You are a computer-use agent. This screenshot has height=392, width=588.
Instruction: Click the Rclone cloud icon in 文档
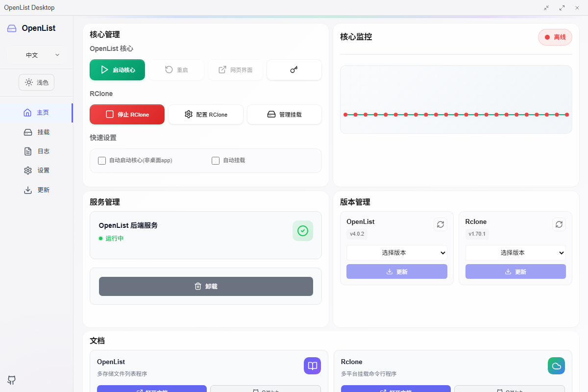point(556,366)
